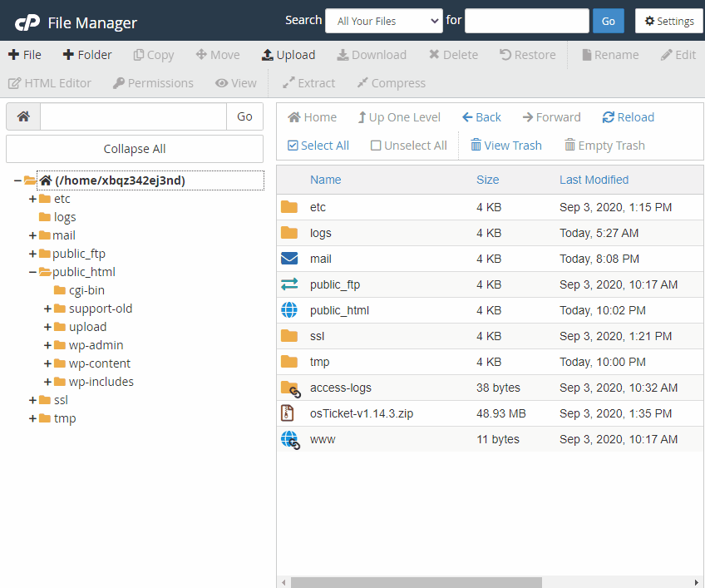705x588 pixels.
Task: Click Empty Trash
Action: 604,146
